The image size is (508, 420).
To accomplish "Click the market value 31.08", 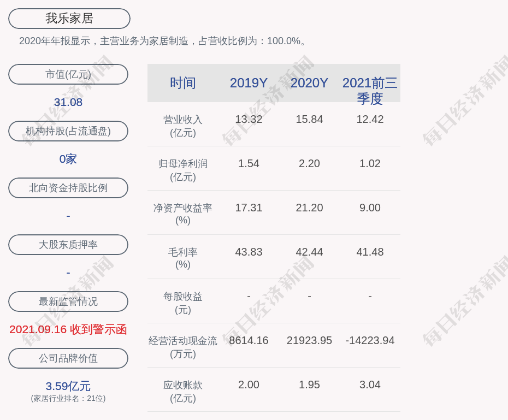I will 68,102.
